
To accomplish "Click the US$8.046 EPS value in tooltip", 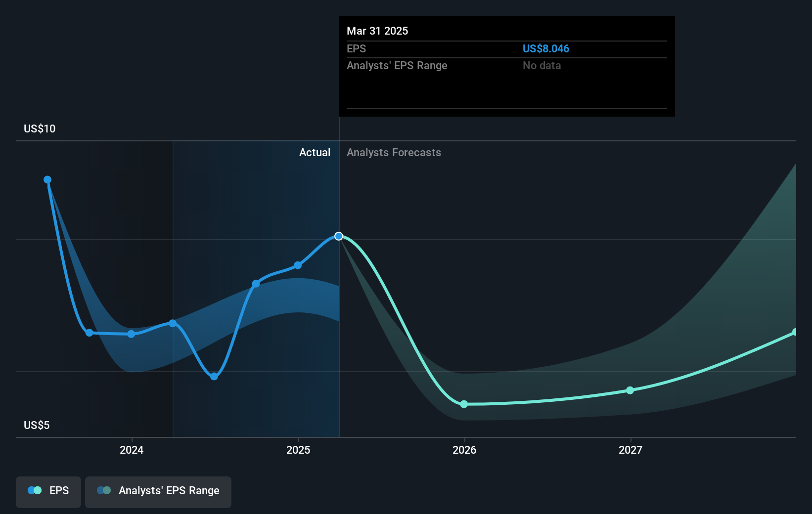I will click(x=546, y=48).
